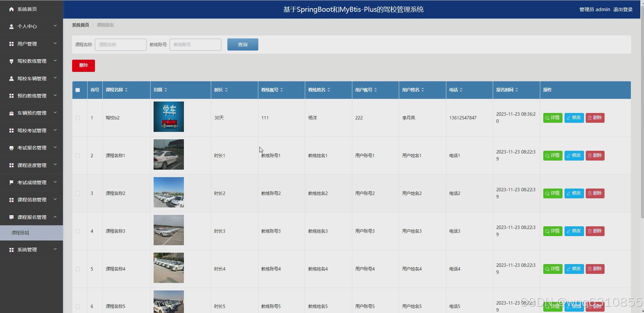
Task: Open 考试报名管理 label in sidebar
Action: (x=32, y=148)
